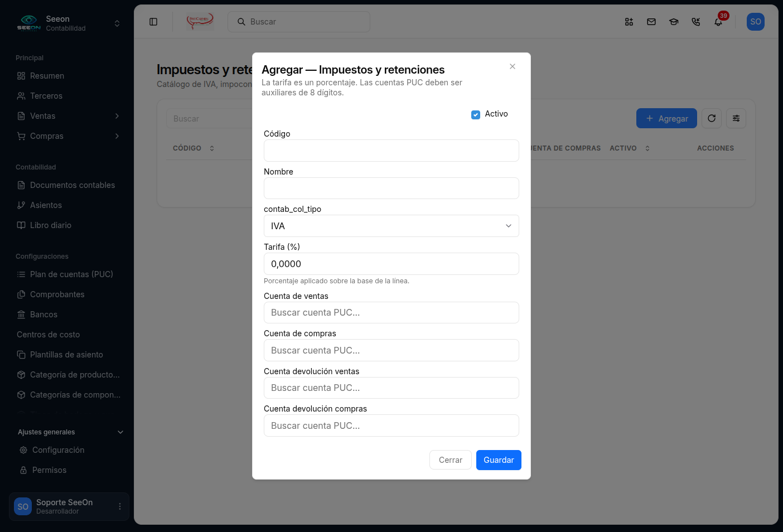The image size is (783, 532).
Task: Toggle the sidebar panel icon
Action: pos(153,22)
